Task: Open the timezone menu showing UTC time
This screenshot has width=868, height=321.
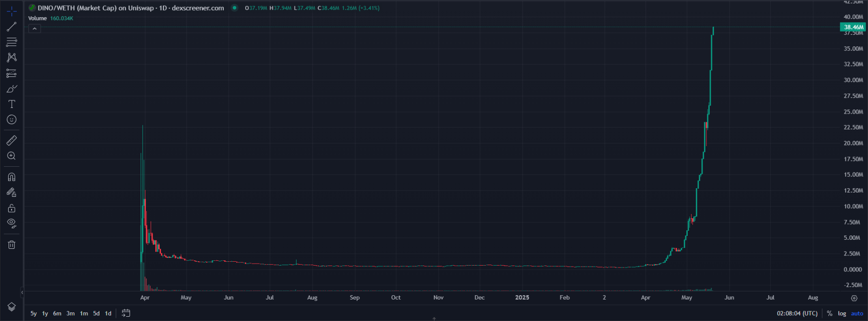Action: coord(797,313)
